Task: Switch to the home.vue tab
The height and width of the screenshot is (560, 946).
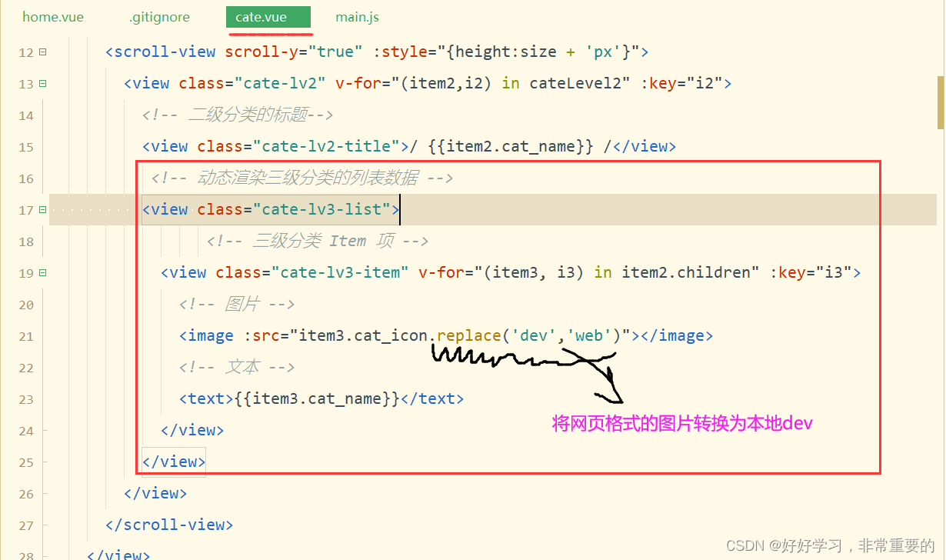Action: pyautogui.click(x=53, y=17)
